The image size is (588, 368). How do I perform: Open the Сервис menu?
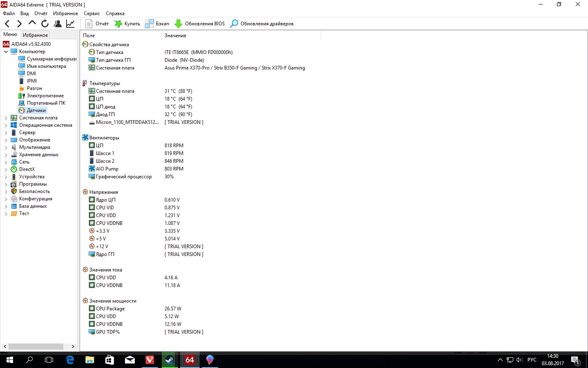(92, 13)
